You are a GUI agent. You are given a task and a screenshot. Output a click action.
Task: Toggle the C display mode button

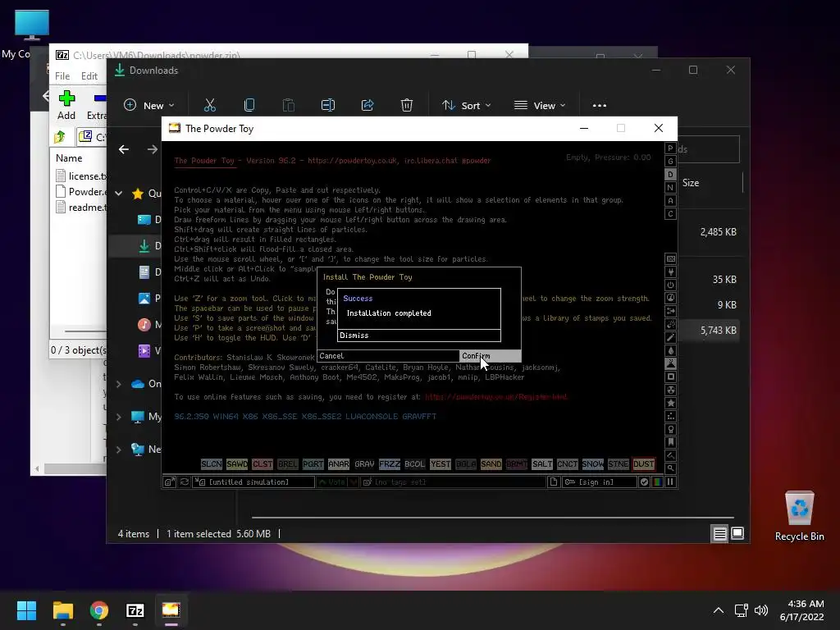pyautogui.click(x=670, y=214)
